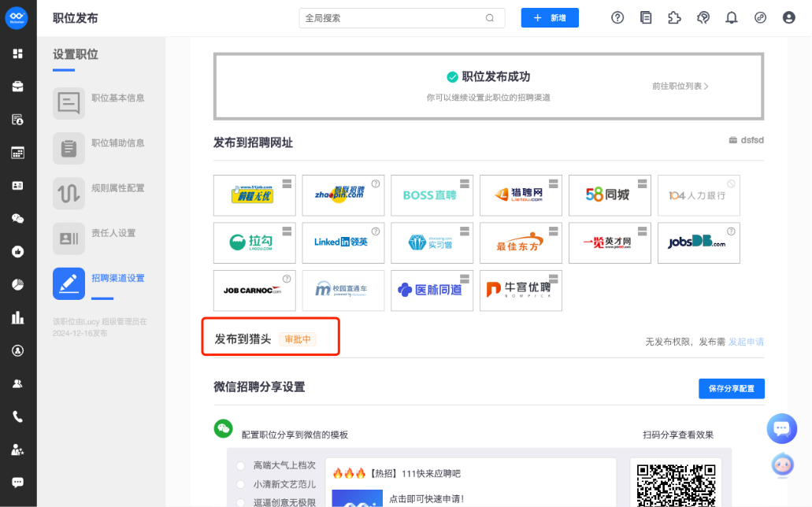
Task: Click the 保存分享配置 button
Action: (731, 388)
